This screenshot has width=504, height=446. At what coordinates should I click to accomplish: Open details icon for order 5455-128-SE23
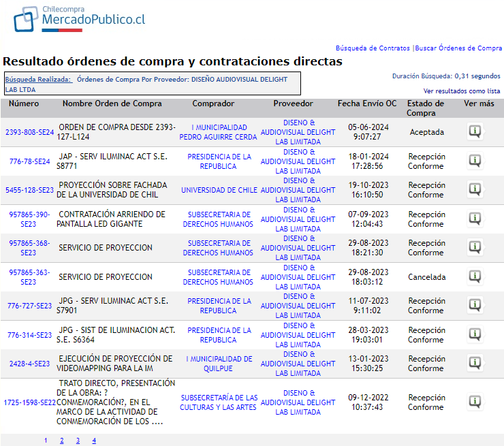pos(475,189)
